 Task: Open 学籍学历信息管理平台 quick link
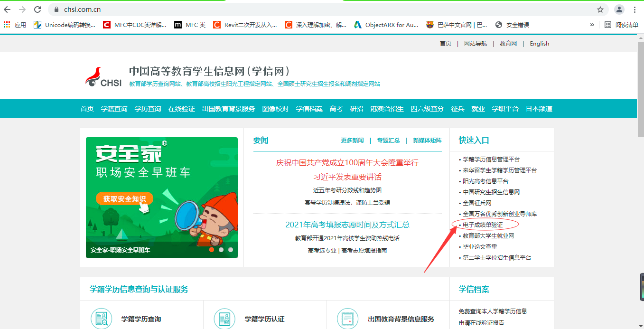491,159
